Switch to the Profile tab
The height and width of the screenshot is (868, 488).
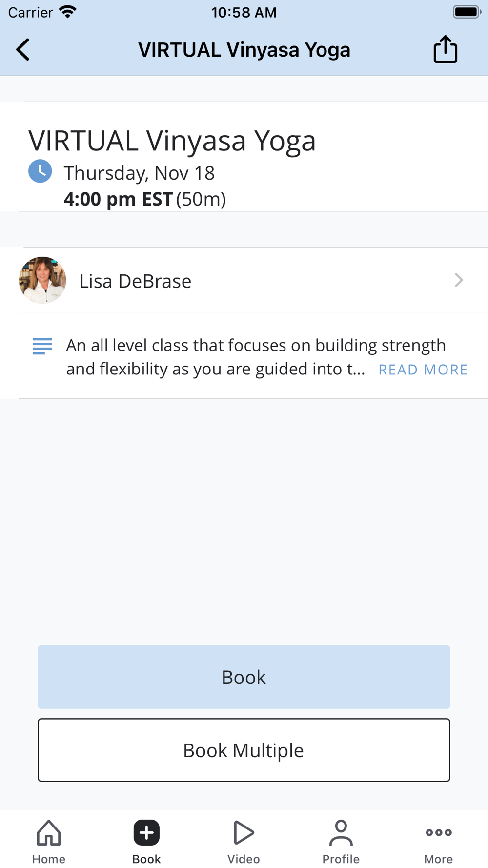coord(341,841)
